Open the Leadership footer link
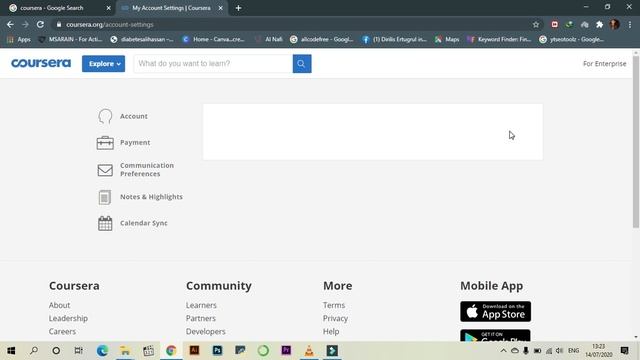The width and height of the screenshot is (640, 360). (68, 318)
